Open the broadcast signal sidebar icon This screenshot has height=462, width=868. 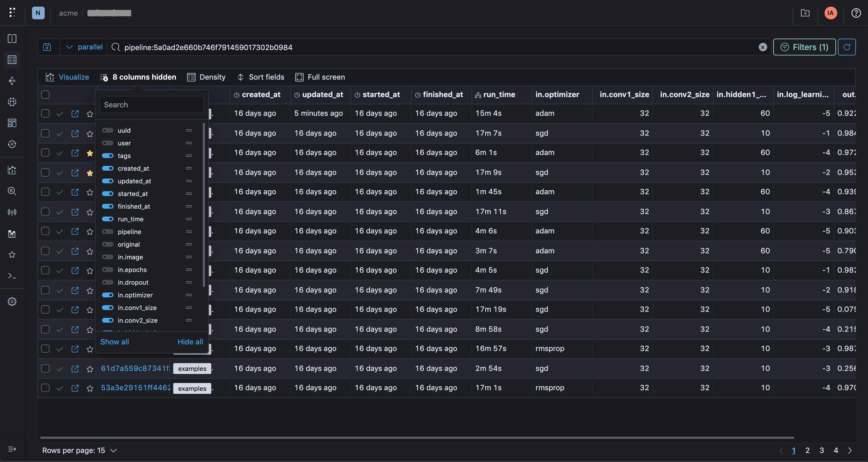12,212
